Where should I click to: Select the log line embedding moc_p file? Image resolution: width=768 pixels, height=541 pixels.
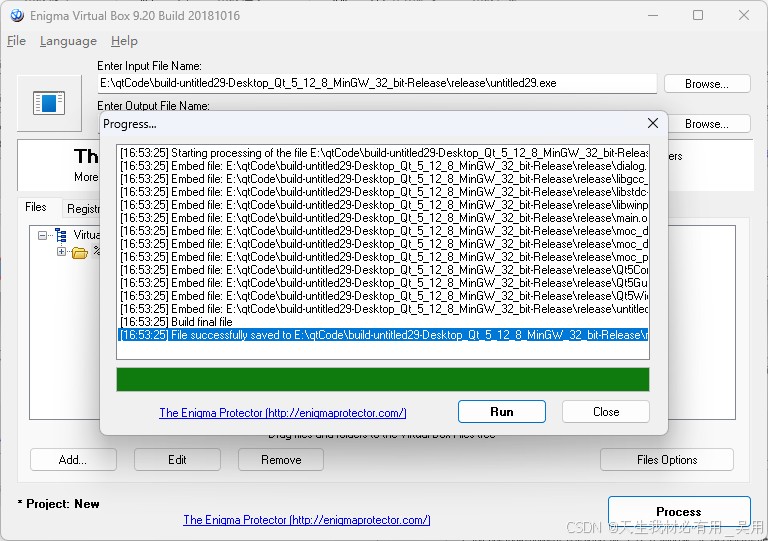point(384,257)
